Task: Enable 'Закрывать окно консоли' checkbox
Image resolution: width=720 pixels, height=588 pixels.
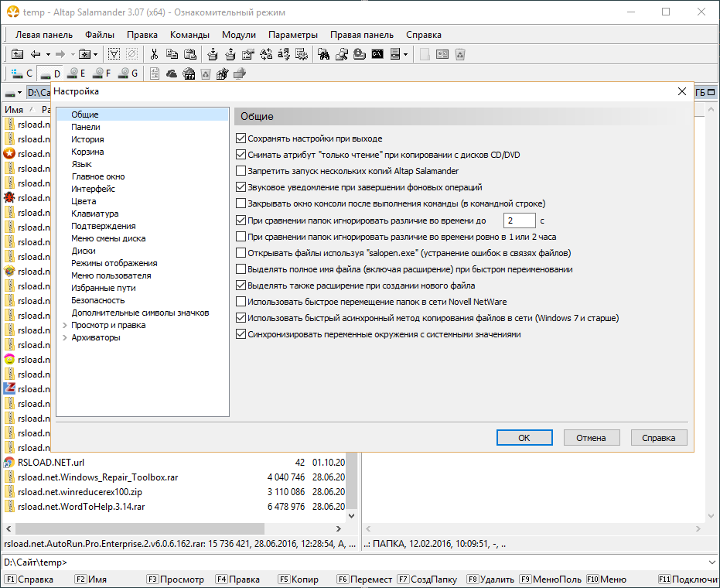Action: 241,203
